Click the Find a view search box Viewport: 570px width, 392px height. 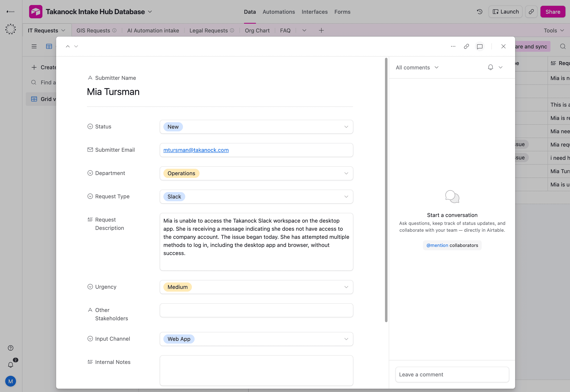point(44,83)
